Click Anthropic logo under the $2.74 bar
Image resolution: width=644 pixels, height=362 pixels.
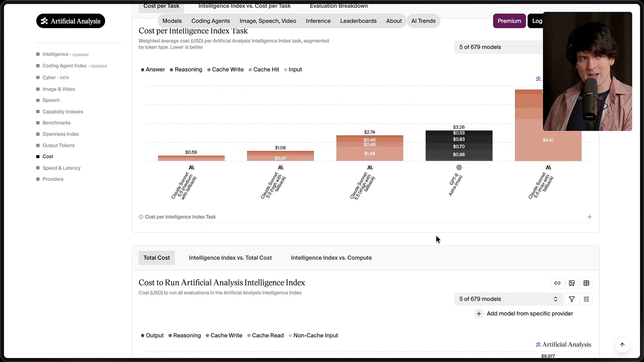point(369,167)
